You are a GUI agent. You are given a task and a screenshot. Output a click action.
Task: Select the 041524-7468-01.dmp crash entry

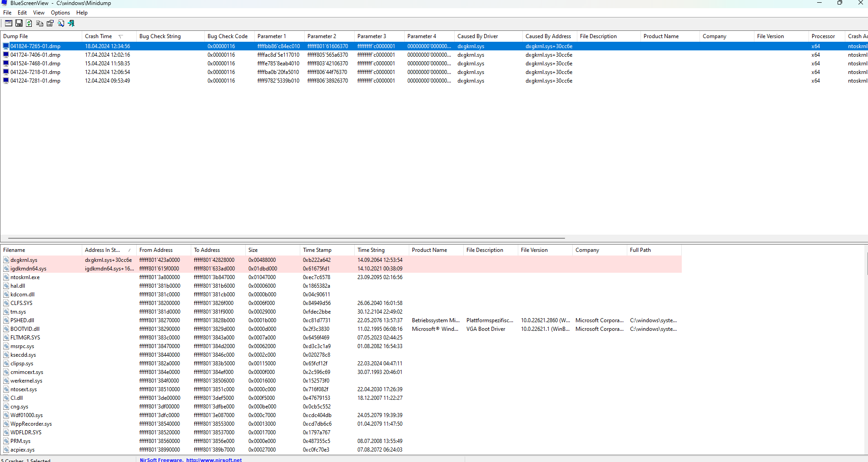(35, 64)
